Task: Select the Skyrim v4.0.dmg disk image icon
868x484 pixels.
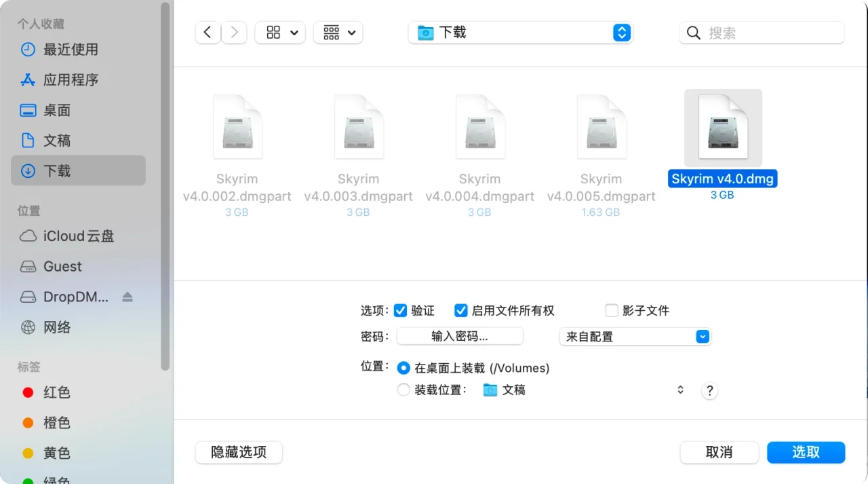Action: [x=723, y=128]
